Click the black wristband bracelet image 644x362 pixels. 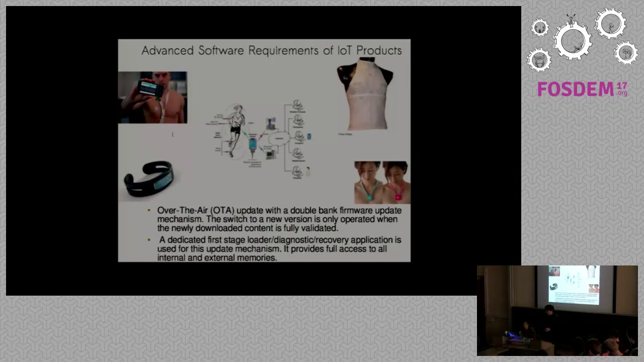click(x=149, y=179)
